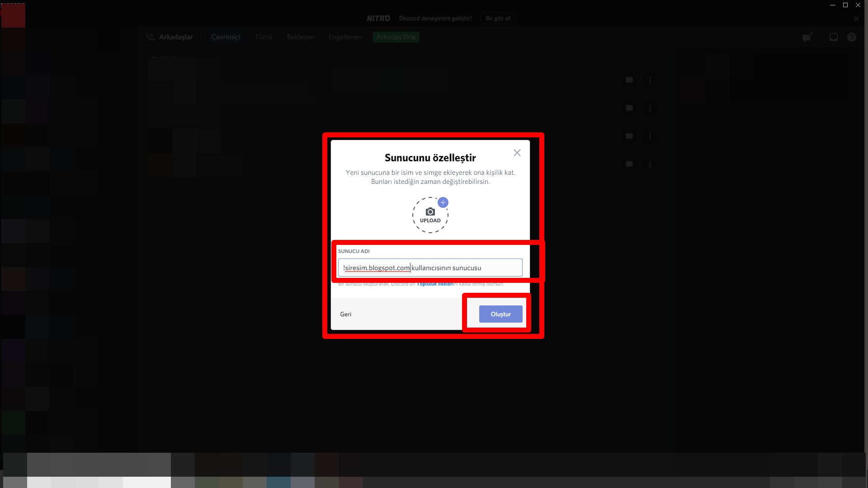
Task: Start a new group DM
Action: point(807,37)
